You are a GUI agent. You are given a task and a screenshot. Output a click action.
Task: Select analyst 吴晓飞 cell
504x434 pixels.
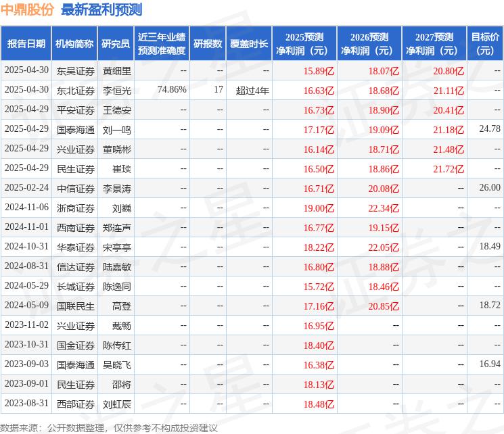click(x=117, y=365)
